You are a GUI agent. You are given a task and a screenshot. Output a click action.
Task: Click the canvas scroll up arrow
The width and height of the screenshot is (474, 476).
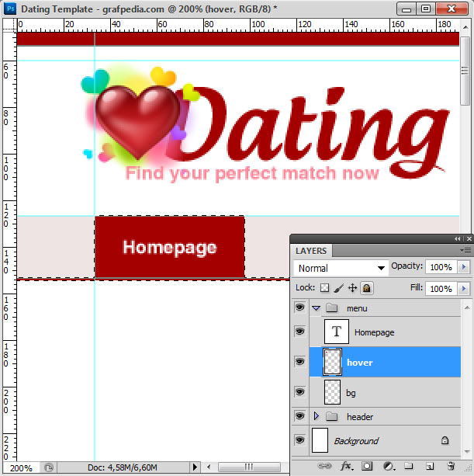(x=465, y=27)
